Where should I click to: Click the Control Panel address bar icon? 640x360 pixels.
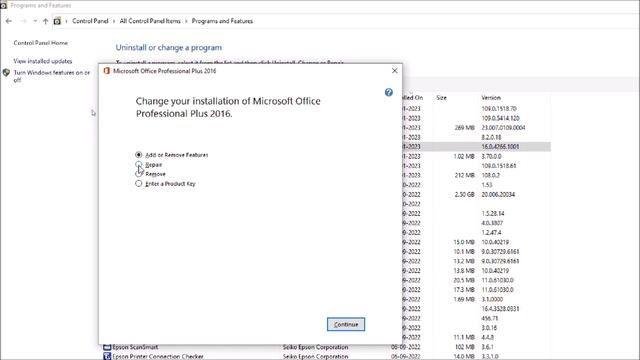[x=57, y=21]
